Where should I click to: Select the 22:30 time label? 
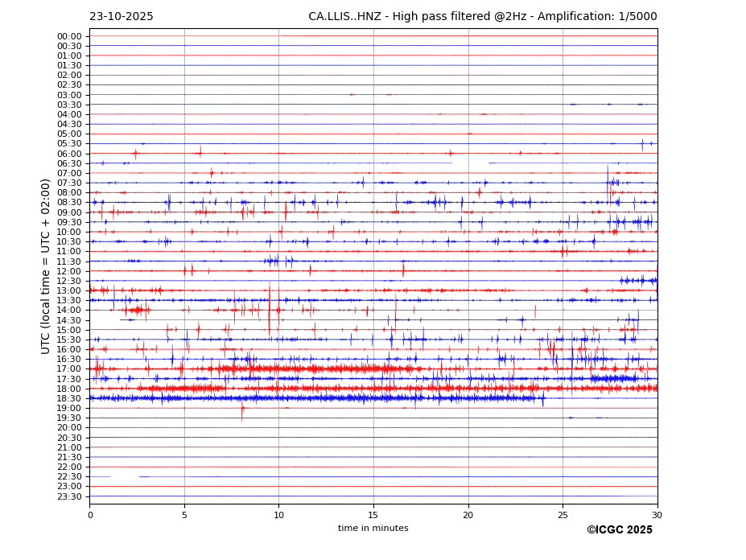tap(69, 476)
